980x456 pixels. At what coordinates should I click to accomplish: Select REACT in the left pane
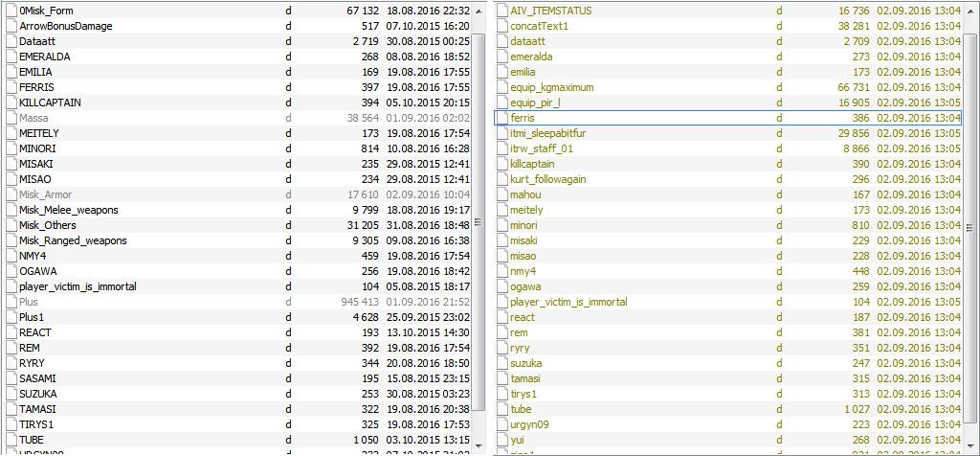coord(237,332)
